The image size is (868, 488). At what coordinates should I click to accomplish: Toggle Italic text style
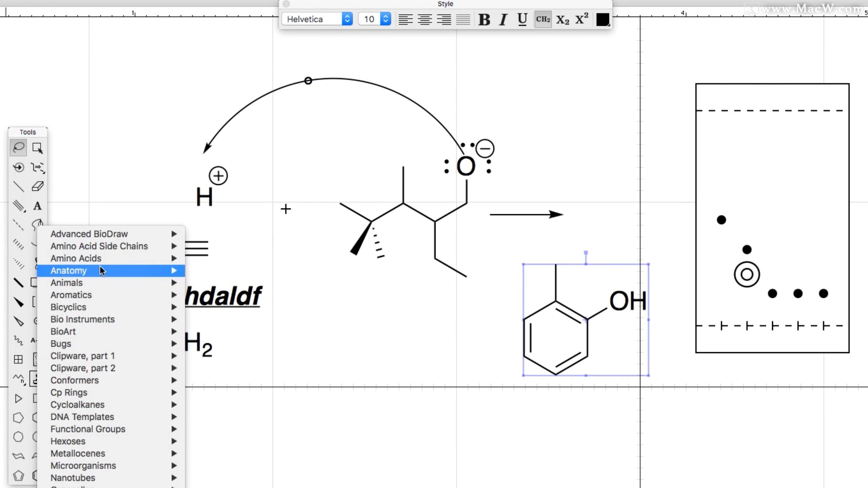[503, 19]
